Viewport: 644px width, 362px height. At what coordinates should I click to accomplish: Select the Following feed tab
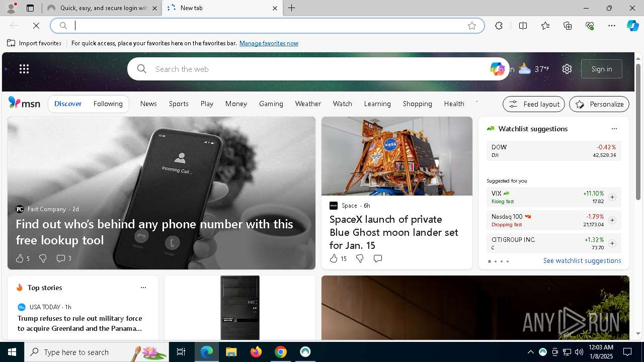(x=108, y=104)
